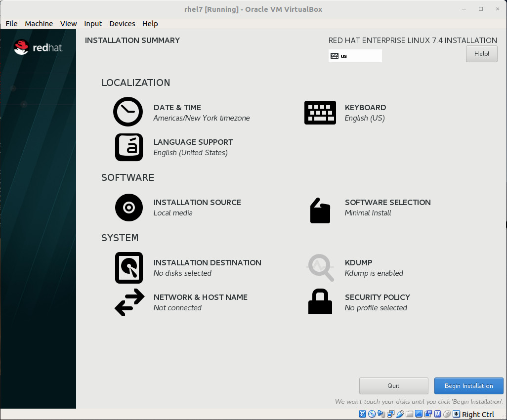Open the Security Policy padlock icon

click(320, 301)
